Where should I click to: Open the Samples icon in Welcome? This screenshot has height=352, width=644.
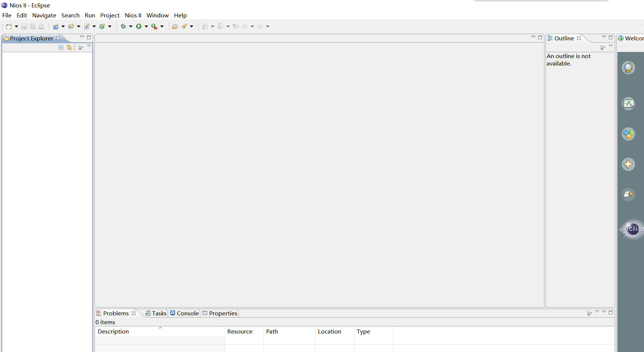tap(628, 134)
